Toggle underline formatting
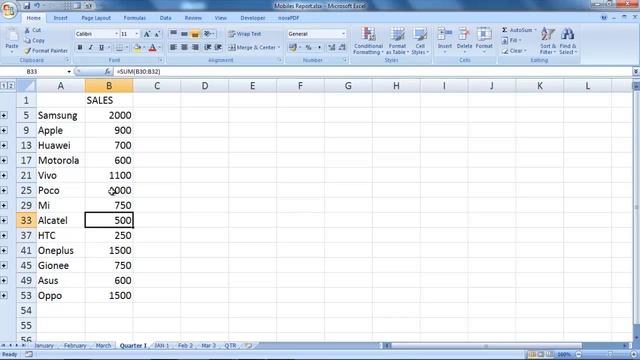Image resolution: width=640 pixels, height=360 pixels. [x=102, y=48]
